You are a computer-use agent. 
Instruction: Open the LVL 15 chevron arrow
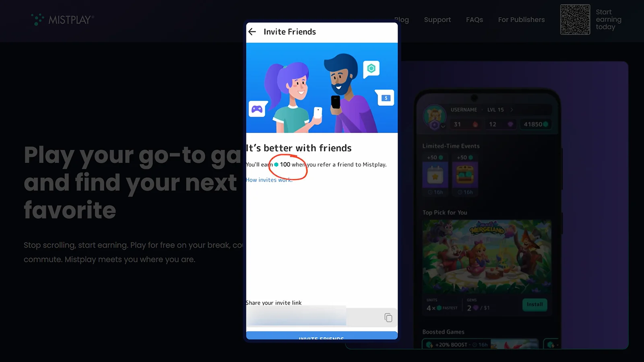point(512,109)
